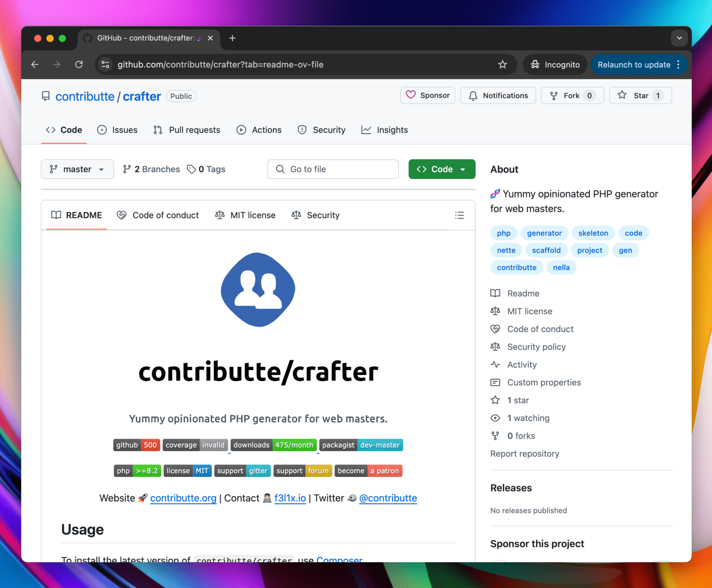Click the contributte logo image
Viewport: 712px width, 588px height.
coord(258,290)
